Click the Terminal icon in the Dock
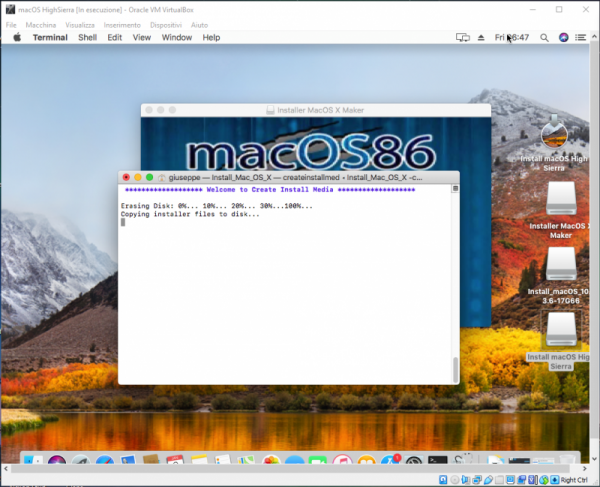600x487 pixels. tap(438, 460)
